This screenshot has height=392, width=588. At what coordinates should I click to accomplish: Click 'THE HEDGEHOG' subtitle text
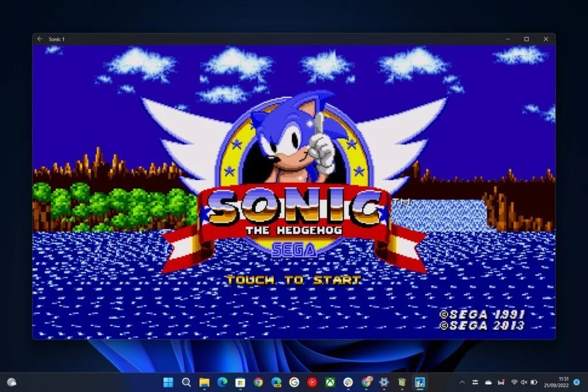[x=294, y=230]
